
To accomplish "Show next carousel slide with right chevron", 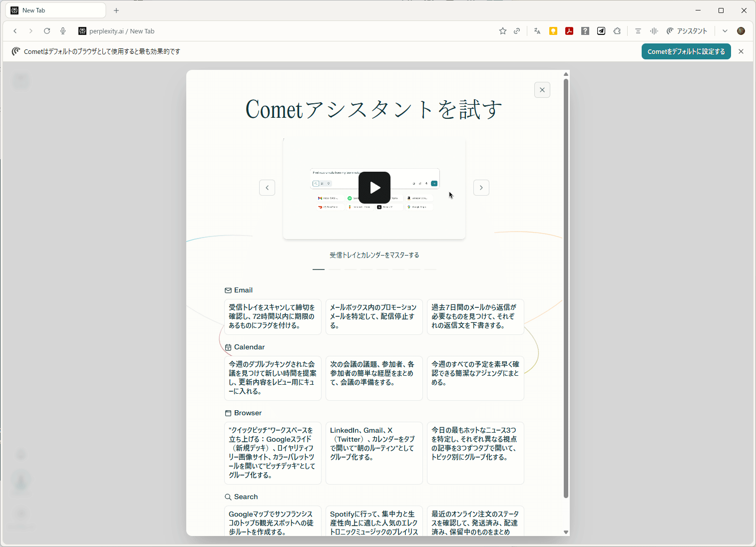I will [x=481, y=188].
